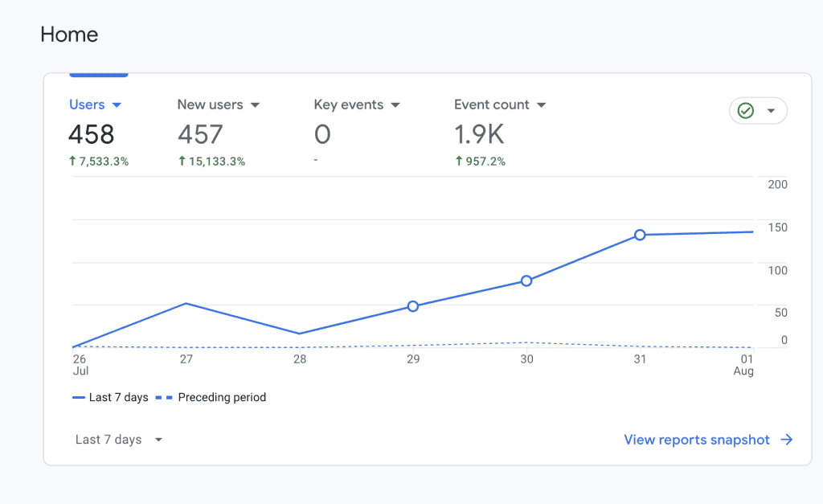Open the Last 7 days date range selector
The height and width of the screenshot is (504, 823).
coord(117,439)
